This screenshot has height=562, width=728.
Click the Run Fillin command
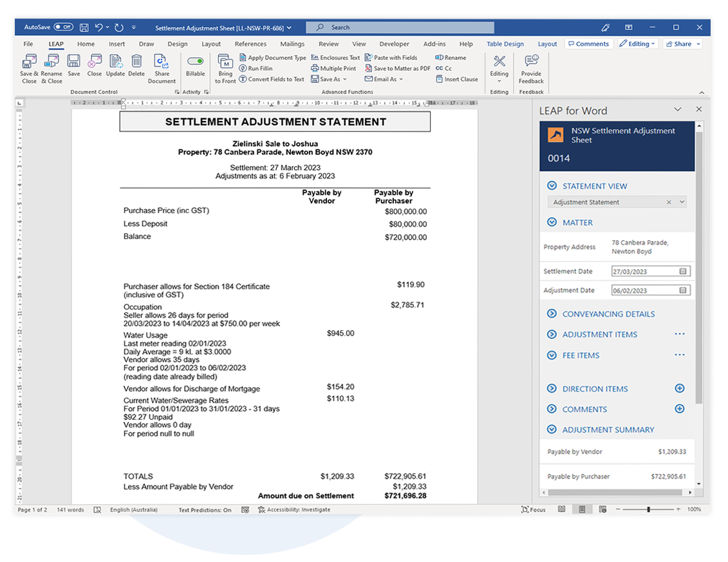click(x=256, y=68)
